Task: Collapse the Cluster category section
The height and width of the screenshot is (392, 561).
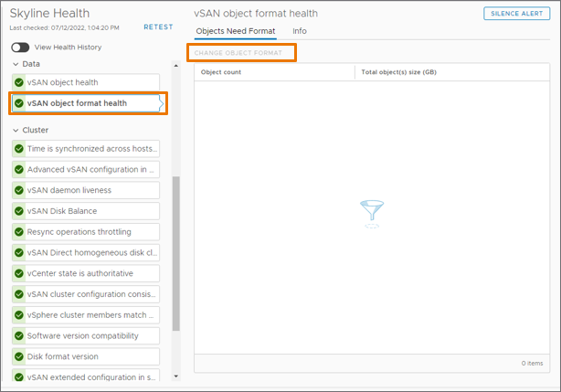Action: [x=16, y=130]
